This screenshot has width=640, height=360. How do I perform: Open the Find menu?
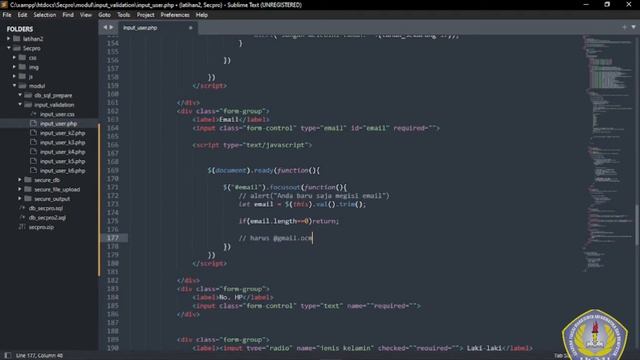pos(68,15)
